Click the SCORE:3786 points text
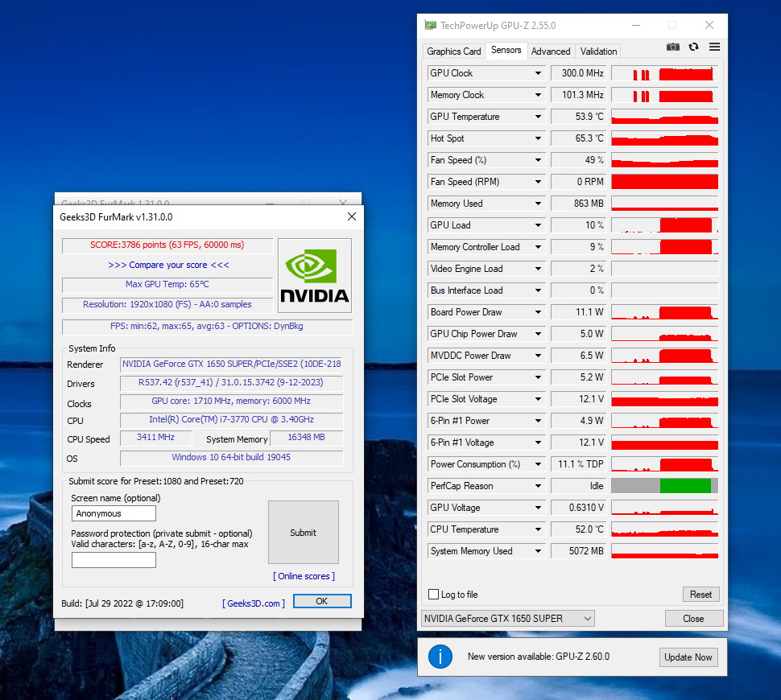This screenshot has width=781, height=700. point(167,245)
